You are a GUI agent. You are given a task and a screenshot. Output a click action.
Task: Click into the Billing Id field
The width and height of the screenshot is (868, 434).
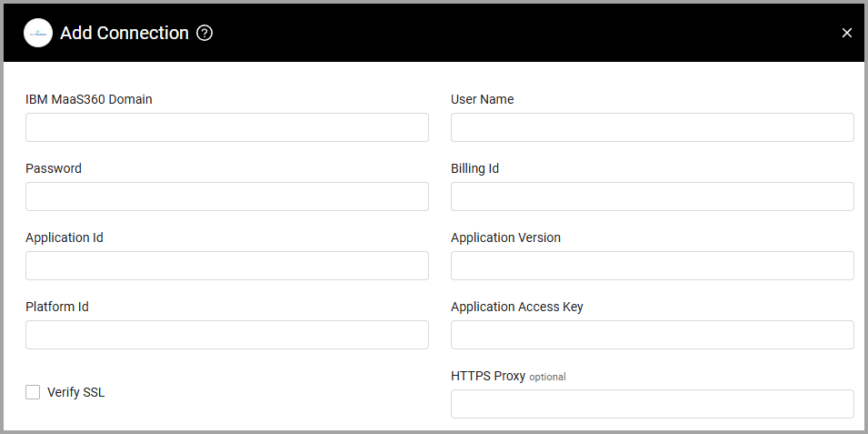pyautogui.click(x=652, y=197)
